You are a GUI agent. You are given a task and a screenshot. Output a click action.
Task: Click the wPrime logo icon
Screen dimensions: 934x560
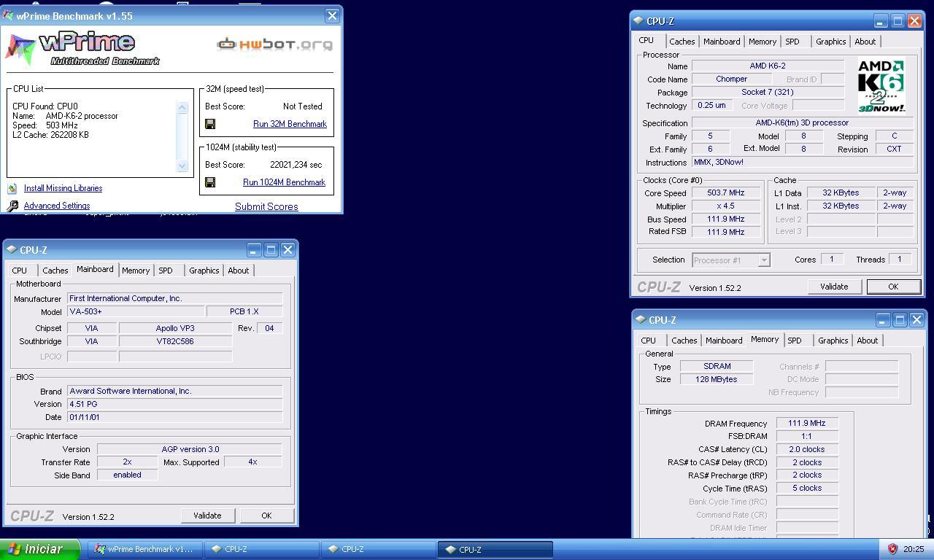coord(20,50)
